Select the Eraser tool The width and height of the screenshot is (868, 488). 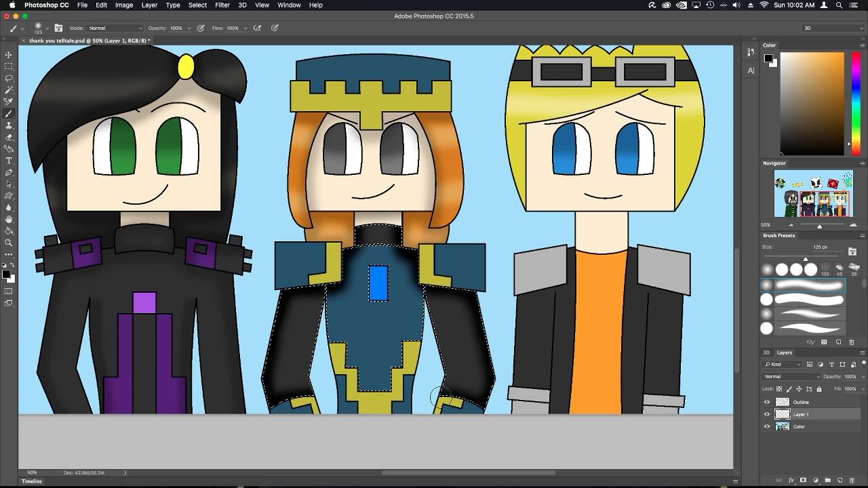(x=9, y=137)
